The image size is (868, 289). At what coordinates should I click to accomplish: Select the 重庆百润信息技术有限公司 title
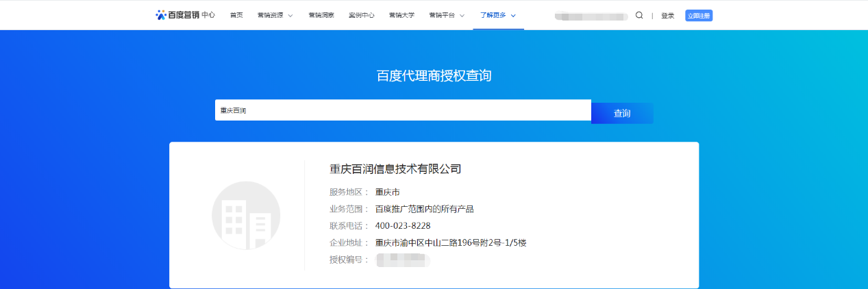tap(395, 168)
